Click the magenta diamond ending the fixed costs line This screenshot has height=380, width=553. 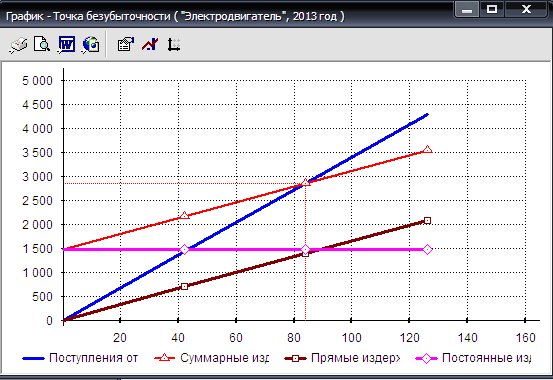tap(427, 249)
